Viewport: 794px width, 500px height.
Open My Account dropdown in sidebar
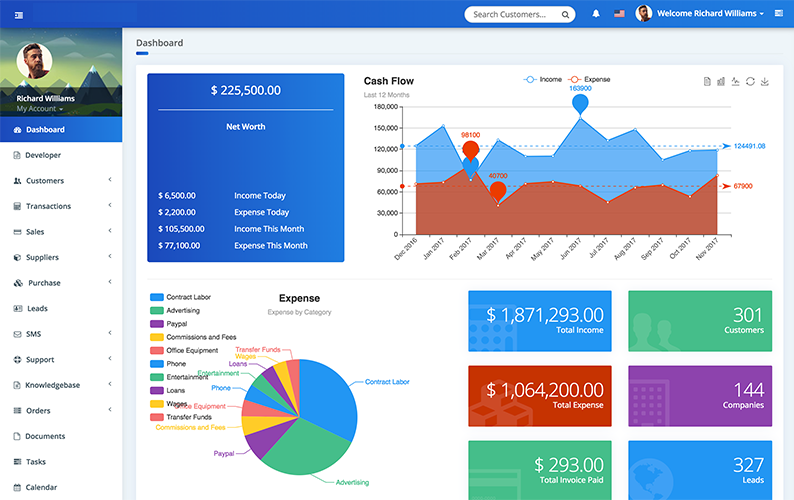[39, 109]
